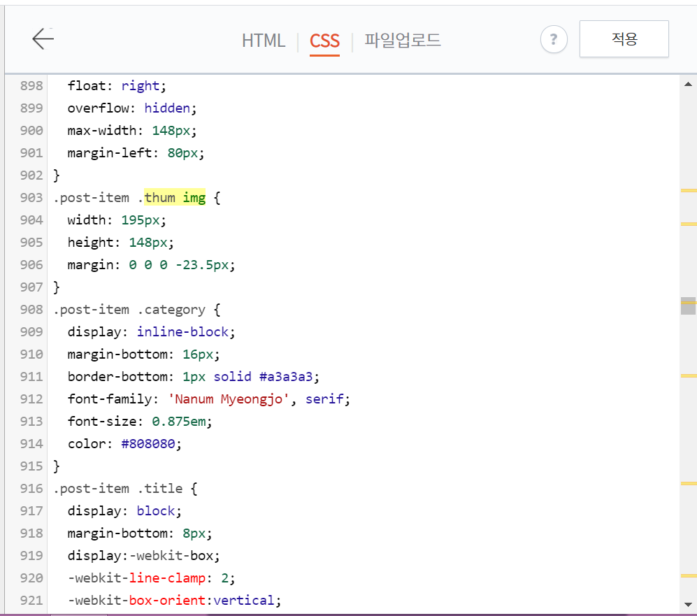The height and width of the screenshot is (616, 697).
Task: Click line number 916 in the gutter
Action: click(x=31, y=488)
